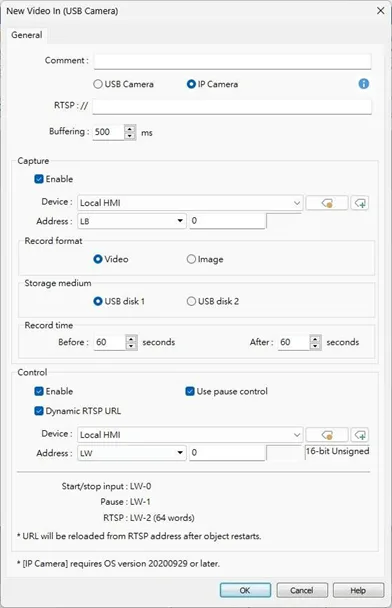Open Capture Address type dropdown LB

point(132,221)
